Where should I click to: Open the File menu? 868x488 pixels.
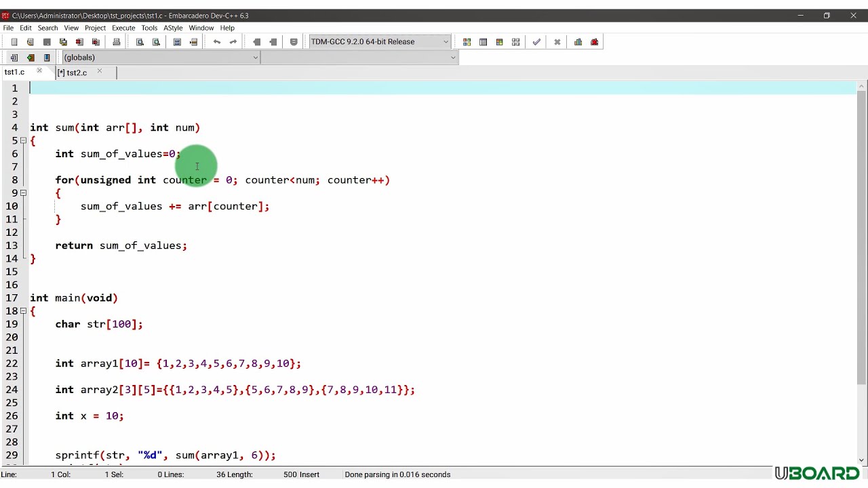[x=8, y=28]
